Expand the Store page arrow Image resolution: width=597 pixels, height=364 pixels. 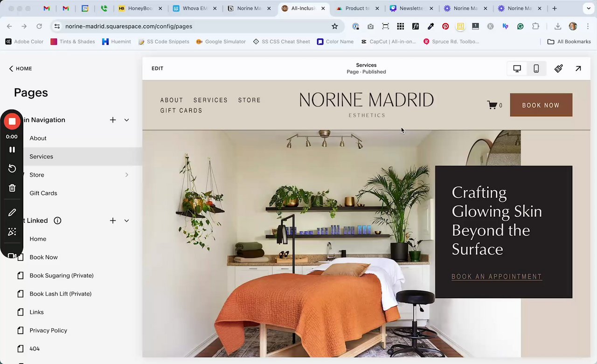point(126,175)
